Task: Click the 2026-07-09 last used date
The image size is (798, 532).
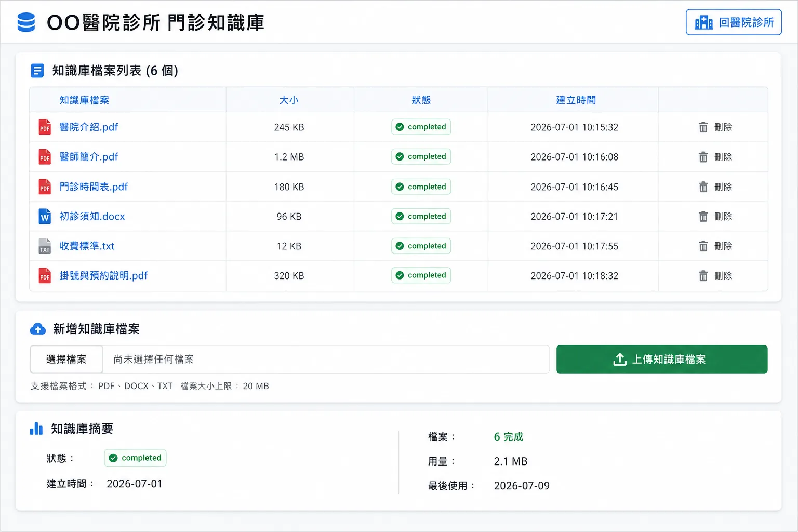Action: pyautogui.click(x=522, y=486)
